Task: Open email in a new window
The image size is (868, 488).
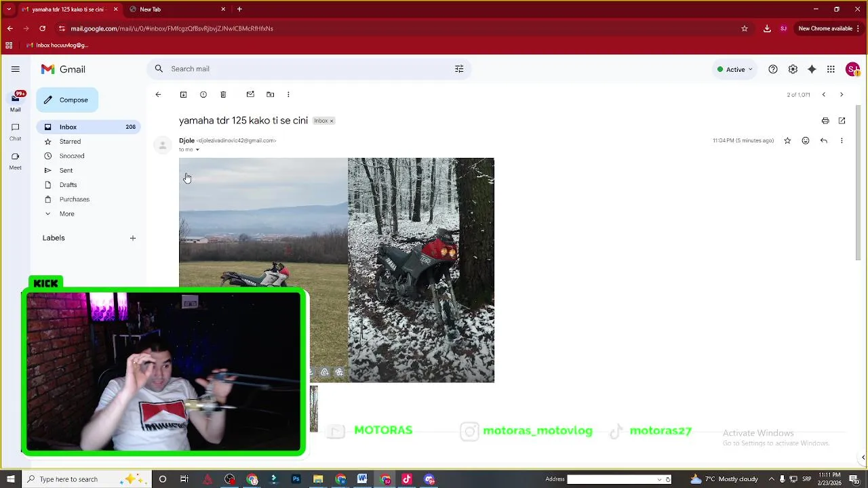Action: tap(842, 121)
